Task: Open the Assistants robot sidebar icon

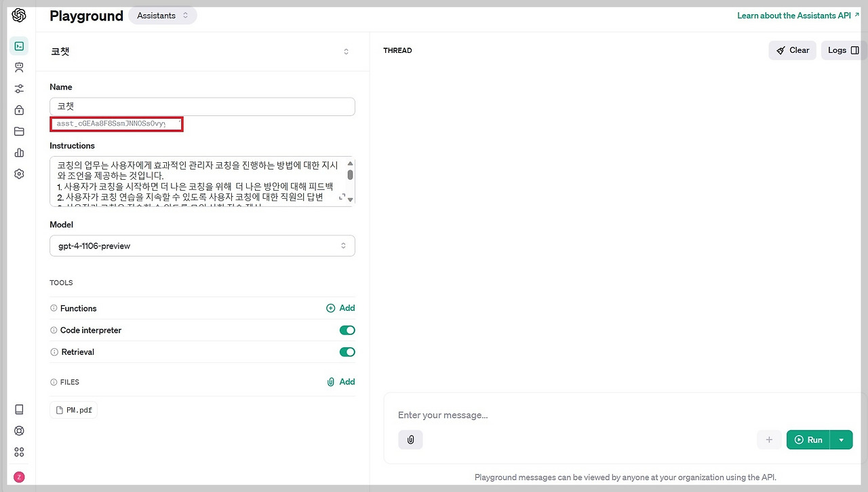Action: (x=19, y=67)
